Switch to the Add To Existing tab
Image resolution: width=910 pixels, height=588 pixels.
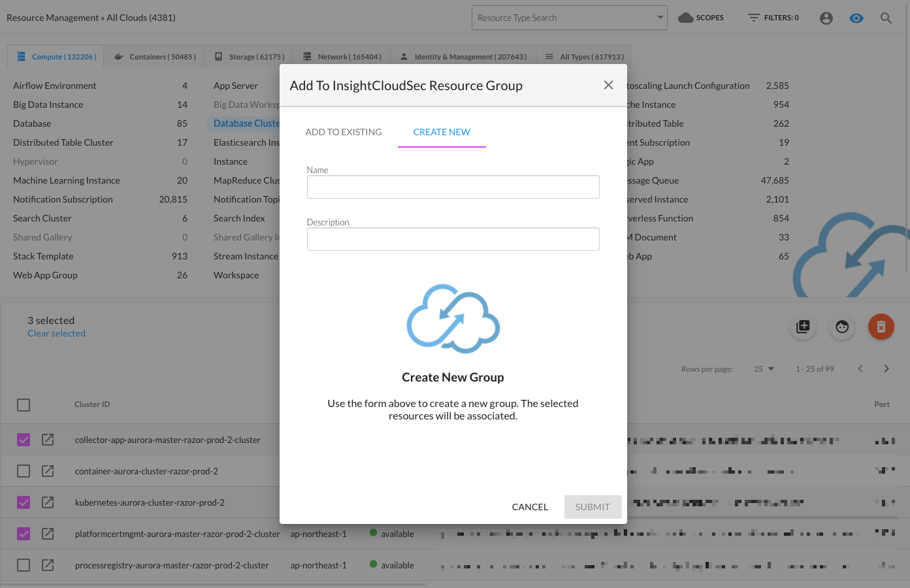344,132
